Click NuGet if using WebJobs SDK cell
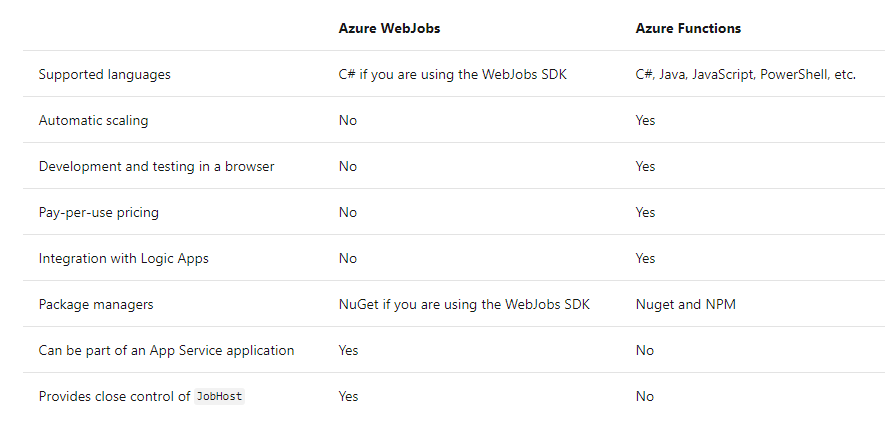 coord(464,304)
